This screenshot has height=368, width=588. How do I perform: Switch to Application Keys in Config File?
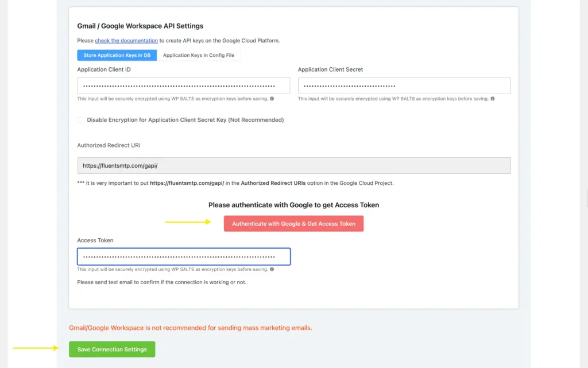click(198, 55)
